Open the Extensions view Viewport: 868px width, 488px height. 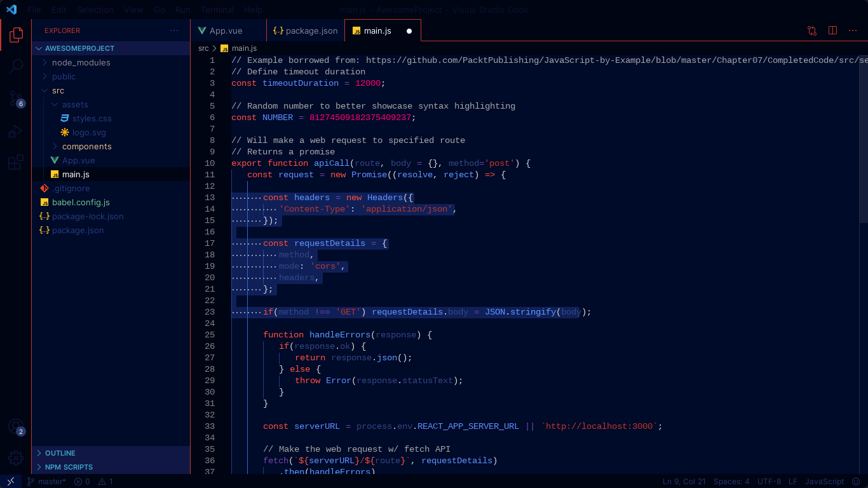tap(16, 162)
